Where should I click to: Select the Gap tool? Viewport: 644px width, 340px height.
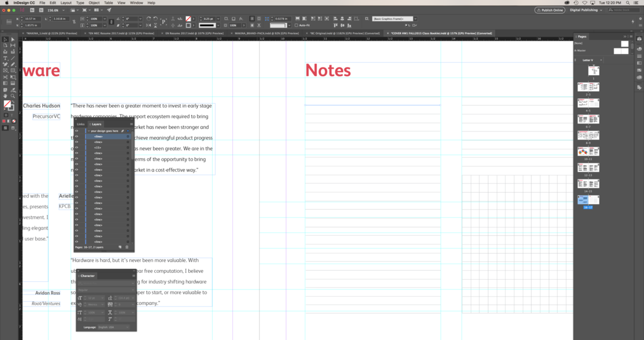point(13,46)
